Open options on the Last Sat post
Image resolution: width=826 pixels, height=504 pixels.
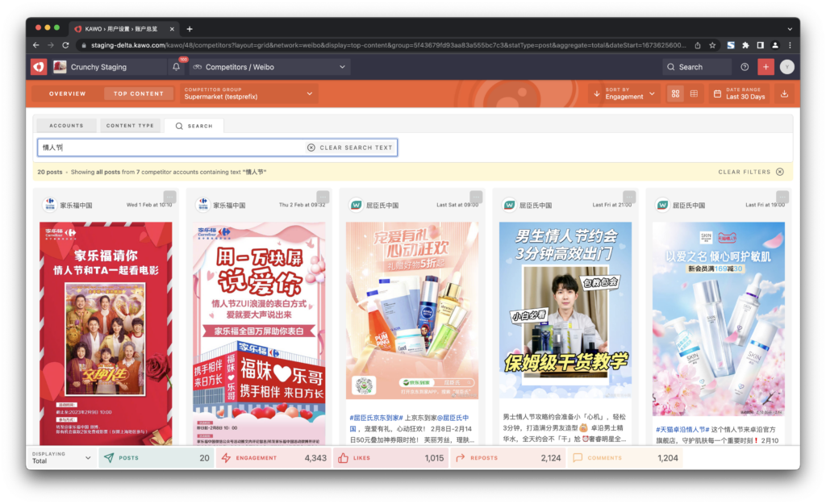(476, 197)
